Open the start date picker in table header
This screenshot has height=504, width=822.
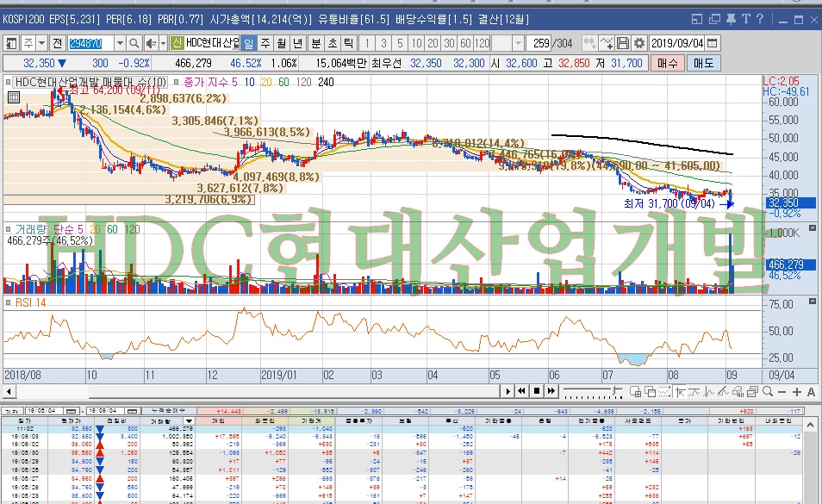point(72,411)
